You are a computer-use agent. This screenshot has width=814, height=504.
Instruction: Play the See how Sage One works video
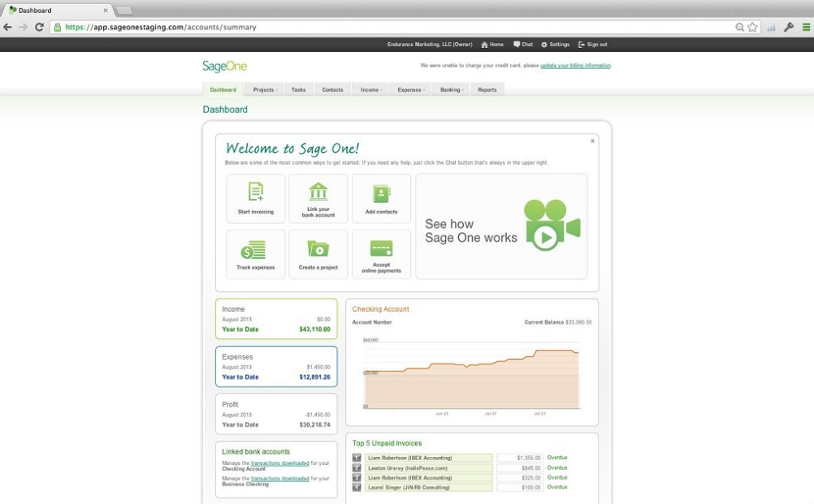click(x=501, y=226)
